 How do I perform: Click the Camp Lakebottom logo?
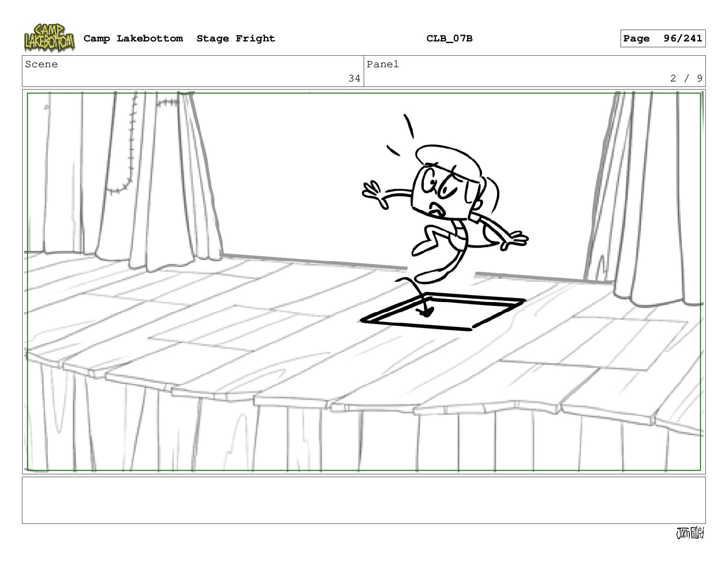tap(49, 38)
